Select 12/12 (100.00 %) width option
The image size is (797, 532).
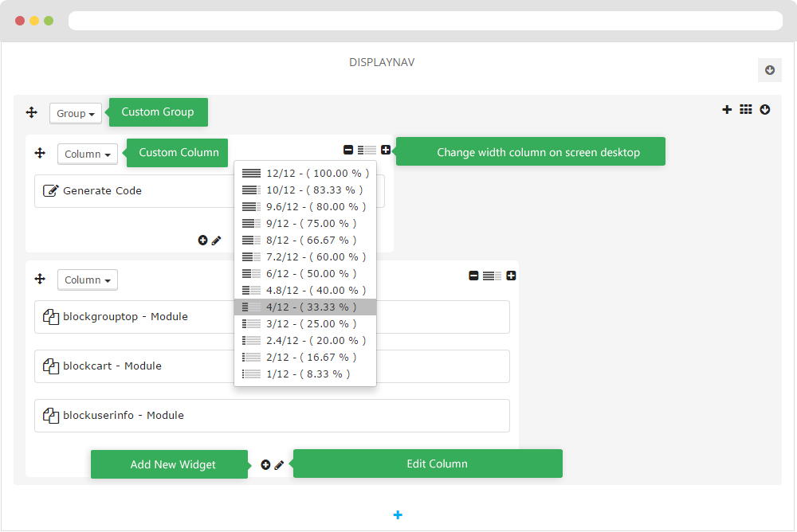(x=305, y=173)
